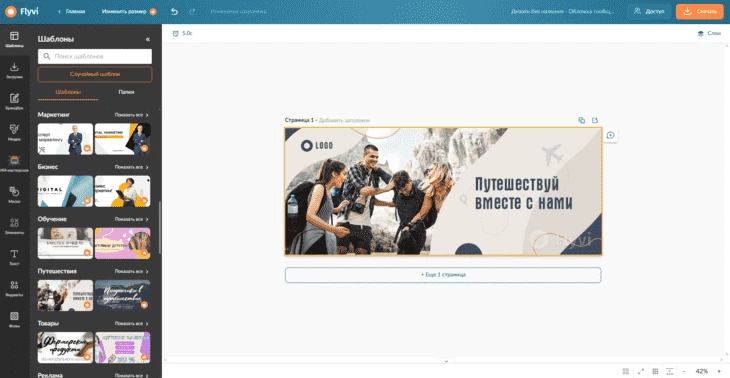The width and height of the screenshot is (730, 378).
Task: Click the Случайный шаблон button
Action: (x=95, y=74)
